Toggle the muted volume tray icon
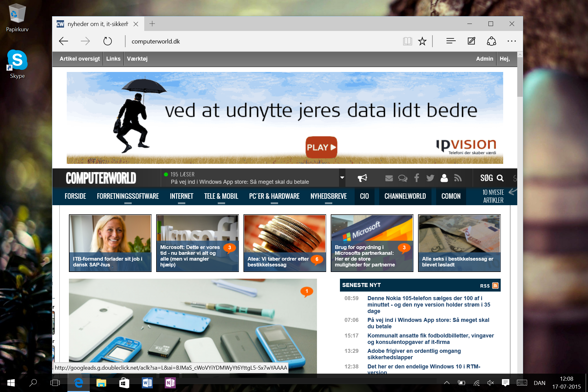 pos(491,383)
